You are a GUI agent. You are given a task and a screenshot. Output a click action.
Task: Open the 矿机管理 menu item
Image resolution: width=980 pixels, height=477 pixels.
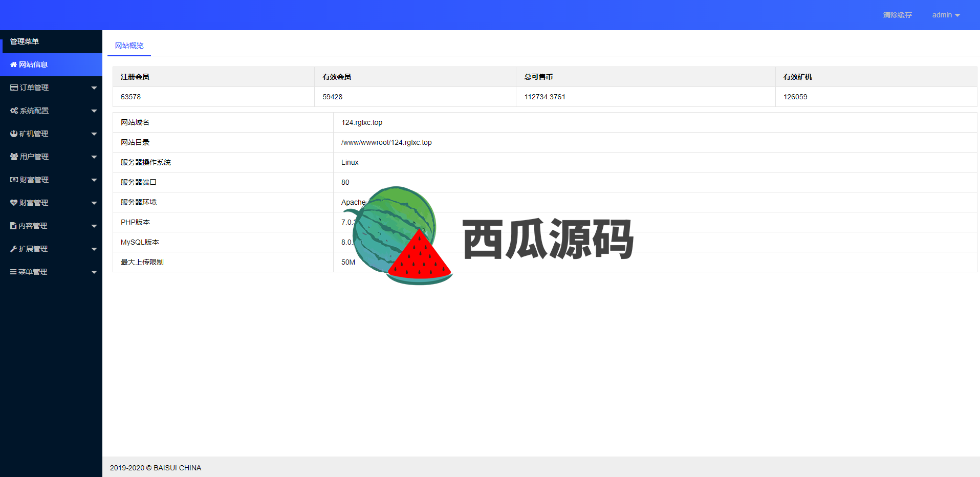34,134
